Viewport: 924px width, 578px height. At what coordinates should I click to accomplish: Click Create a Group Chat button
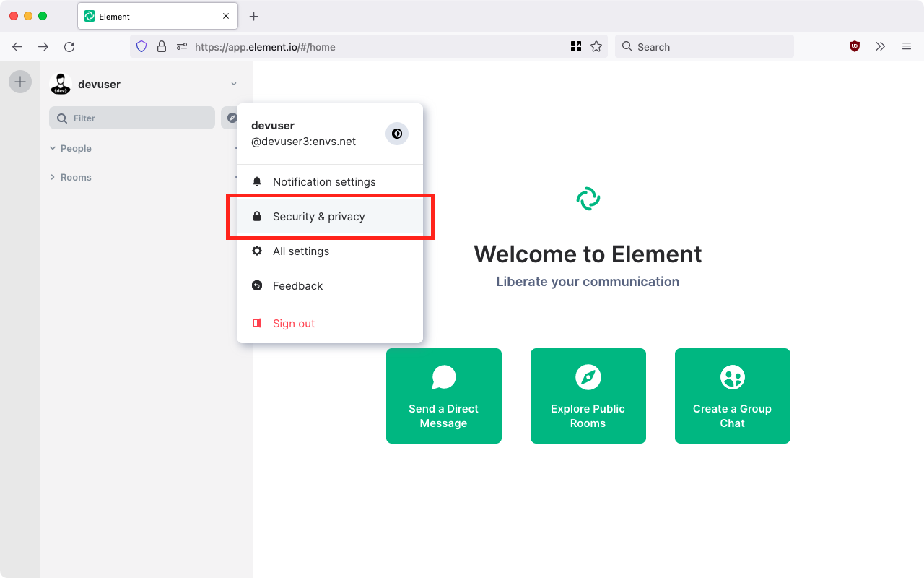[733, 396]
